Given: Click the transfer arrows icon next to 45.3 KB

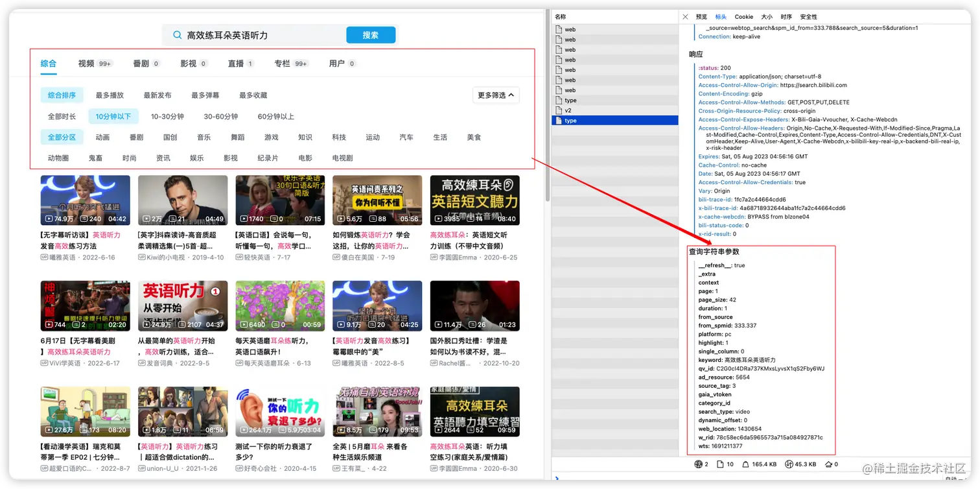Looking at the screenshot, I should pos(789,464).
